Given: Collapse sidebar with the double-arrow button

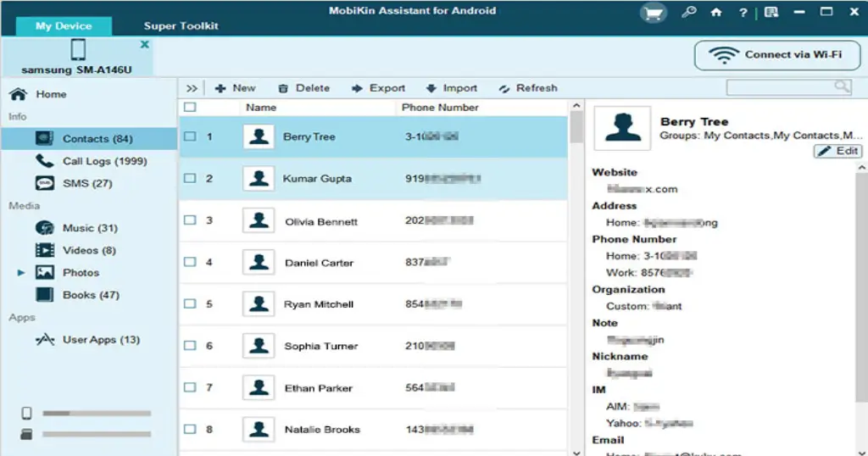Looking at the screenshot, I should (192, 88).
